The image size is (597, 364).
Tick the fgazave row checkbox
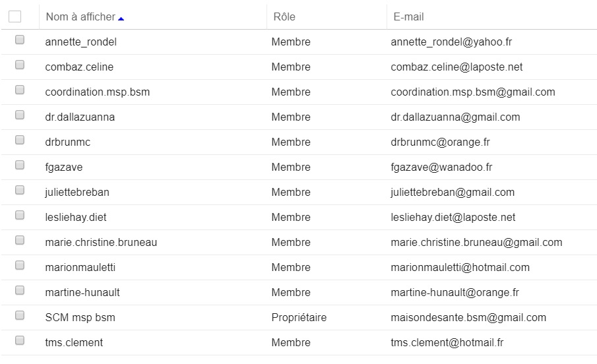click(x=20, y=165)
